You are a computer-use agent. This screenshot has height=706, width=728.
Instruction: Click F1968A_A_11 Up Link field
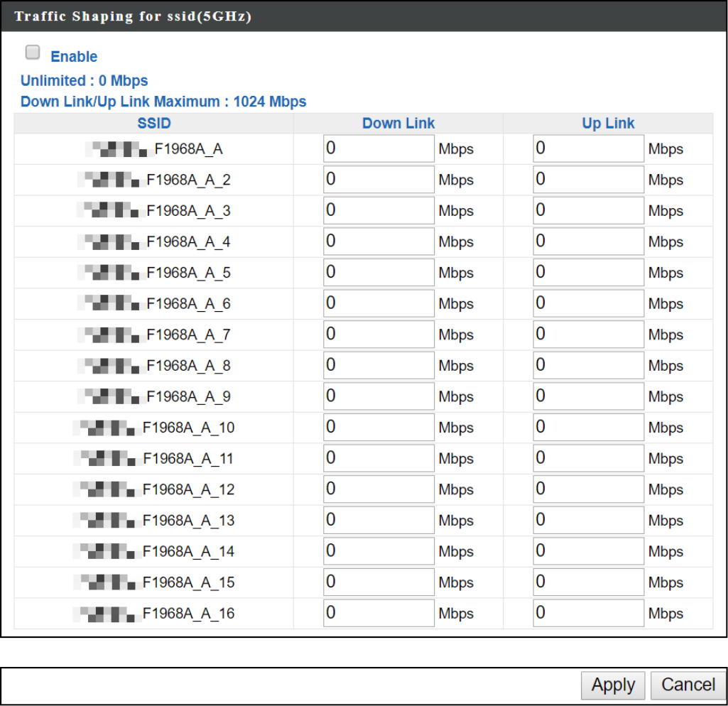(x=589, y=458)
